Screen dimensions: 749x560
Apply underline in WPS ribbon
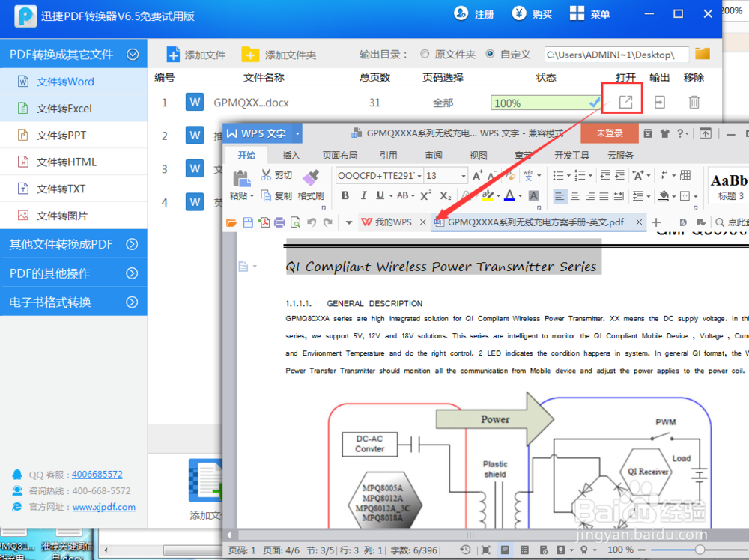pos(380,195)
